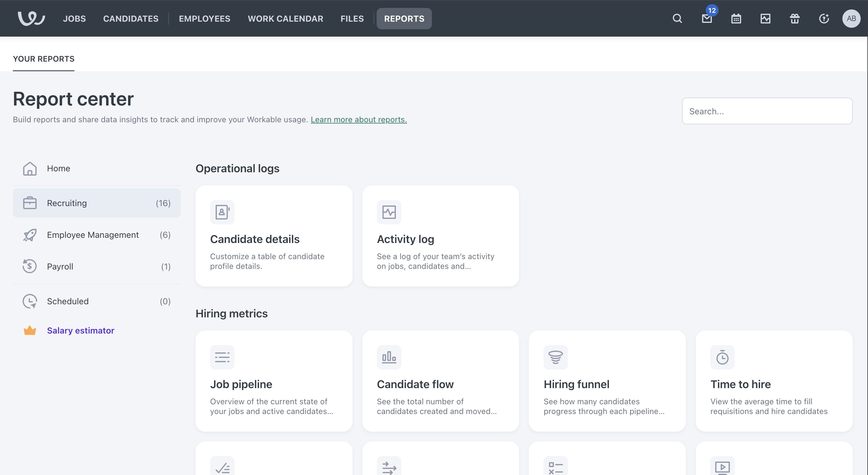
Task: Go to the Candidates menu
Action: click(131, 19)
